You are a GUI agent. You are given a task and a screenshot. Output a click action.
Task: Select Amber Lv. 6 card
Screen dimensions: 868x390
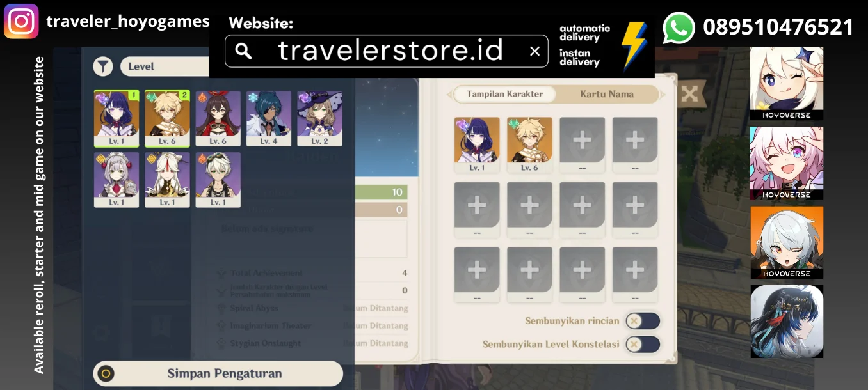point(218,119)
